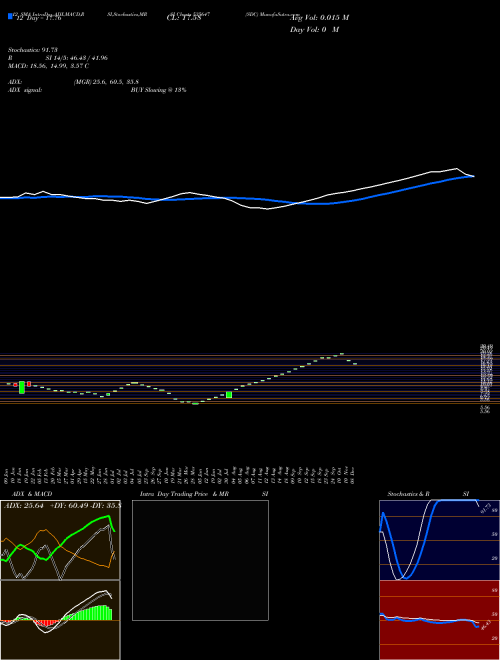The width and height of the screenshot is (500, 660).
Task: Click the blue 12 Day legend square
Action: (x=10, y=16)
